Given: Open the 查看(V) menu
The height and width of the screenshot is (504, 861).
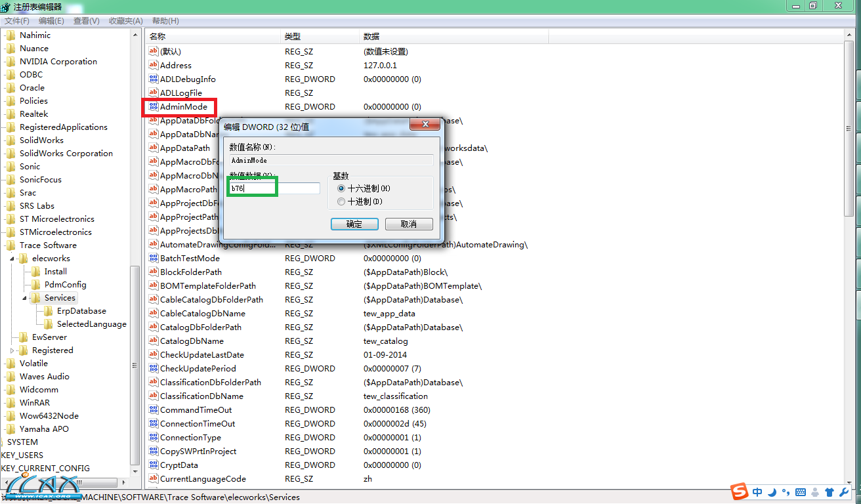Looking at the screenshot, I should coord(87,21).
